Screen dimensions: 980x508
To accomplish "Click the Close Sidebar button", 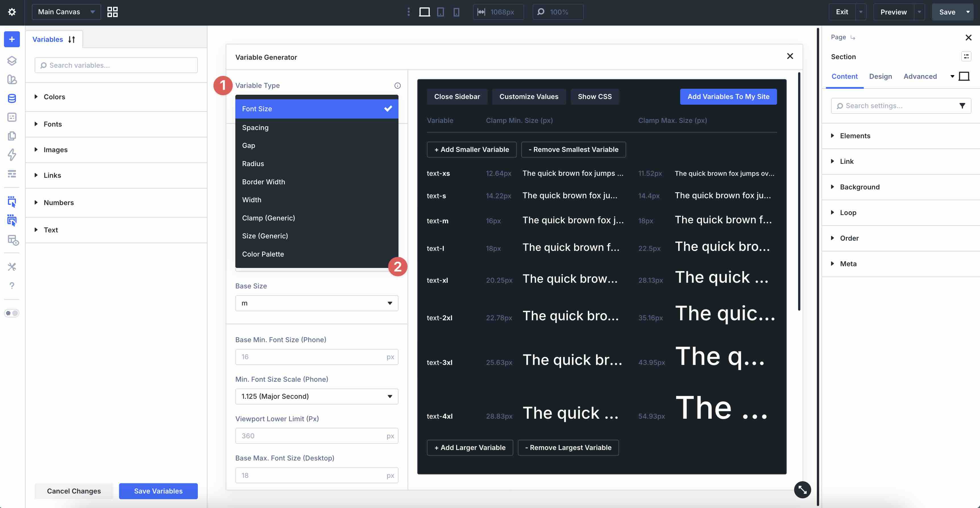I will tap(457, 96).
